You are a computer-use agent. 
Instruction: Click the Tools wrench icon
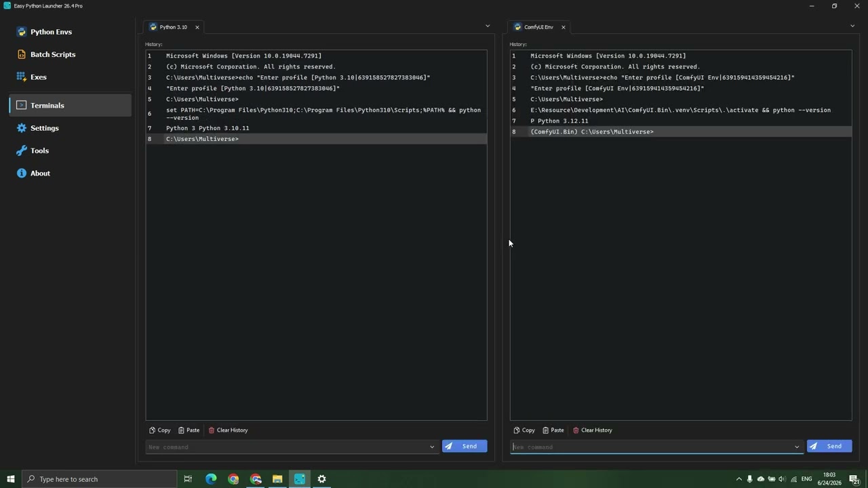(21, 150)
